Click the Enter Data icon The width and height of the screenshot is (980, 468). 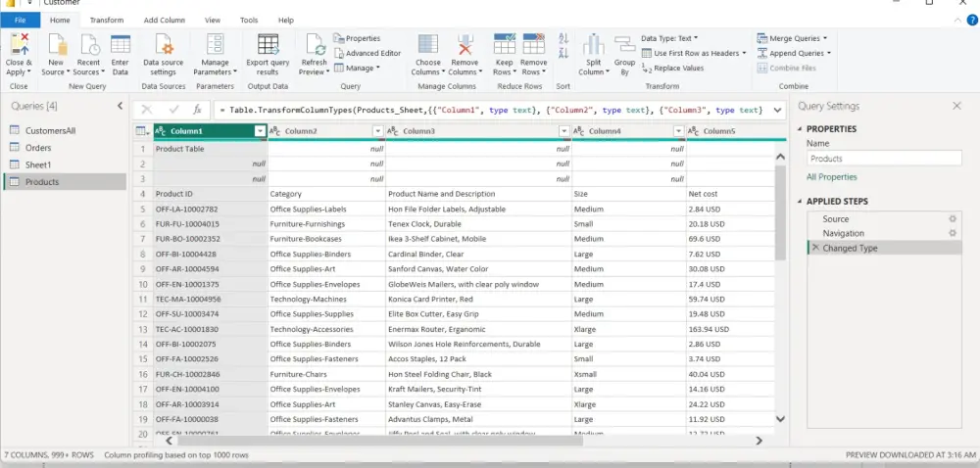tap(120, 46)
